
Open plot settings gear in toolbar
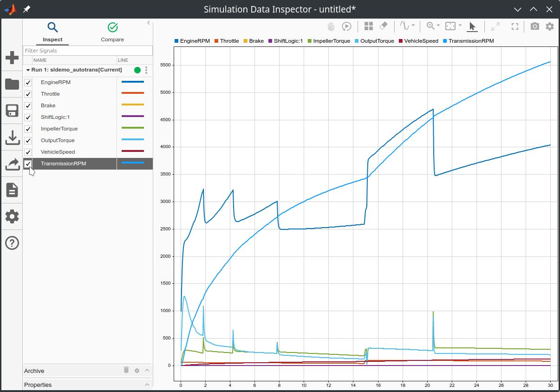(x=550, y=26)
